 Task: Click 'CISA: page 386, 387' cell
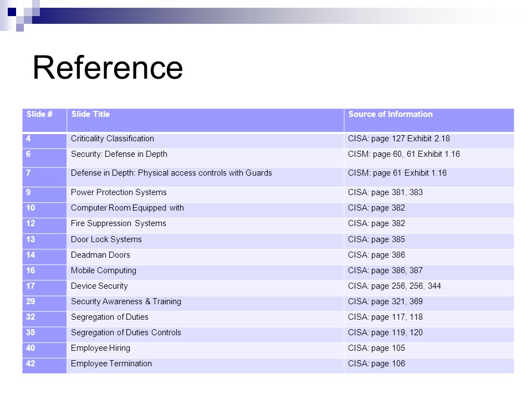point(429,273)
